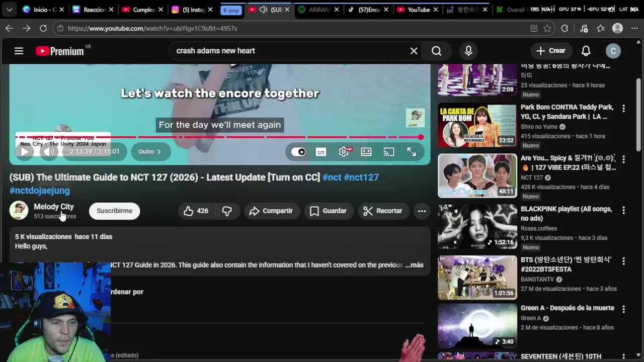
Task: Click the browser address bar URL
Action: pyautogui.click(x=152, y=28)
